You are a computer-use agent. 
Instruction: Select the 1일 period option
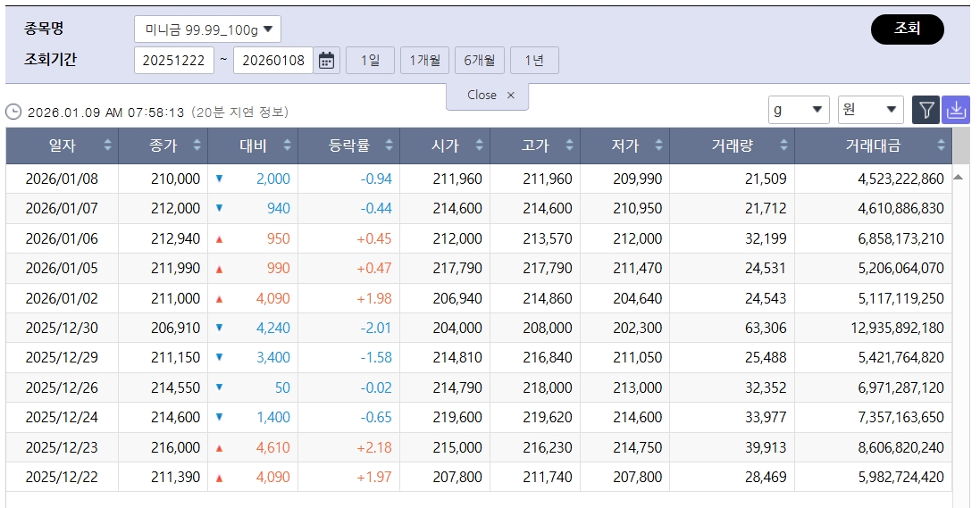pos(370,61)
